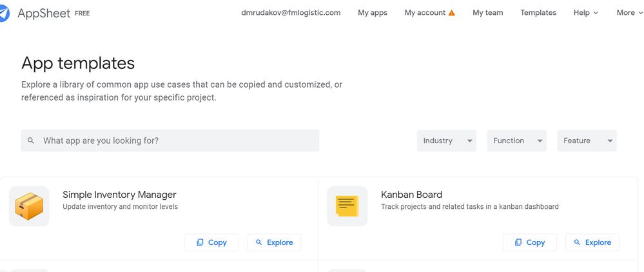
Task: Expand the Industry filter dropdown
Action: [x=447, y=141]
